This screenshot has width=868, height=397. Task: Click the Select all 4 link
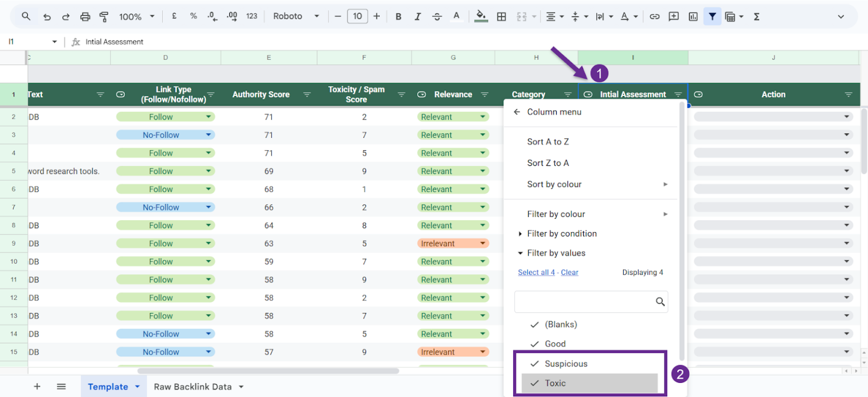(536, 272)
